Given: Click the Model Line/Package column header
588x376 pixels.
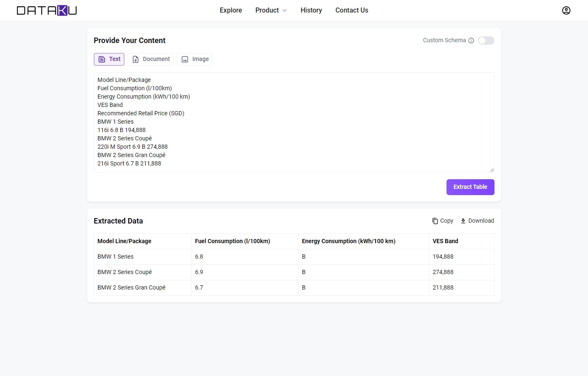Looking at the screenshot, I should [124, 241].
